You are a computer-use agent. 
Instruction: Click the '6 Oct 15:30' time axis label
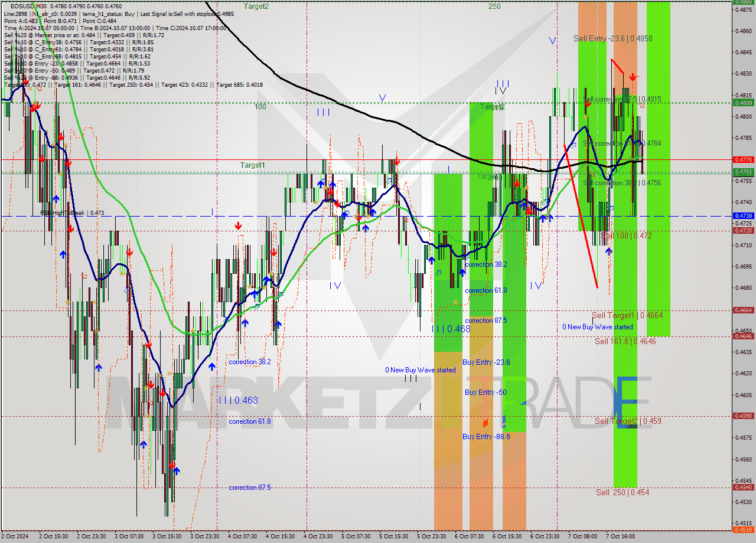pyautogui.click(x=507, y=537)
